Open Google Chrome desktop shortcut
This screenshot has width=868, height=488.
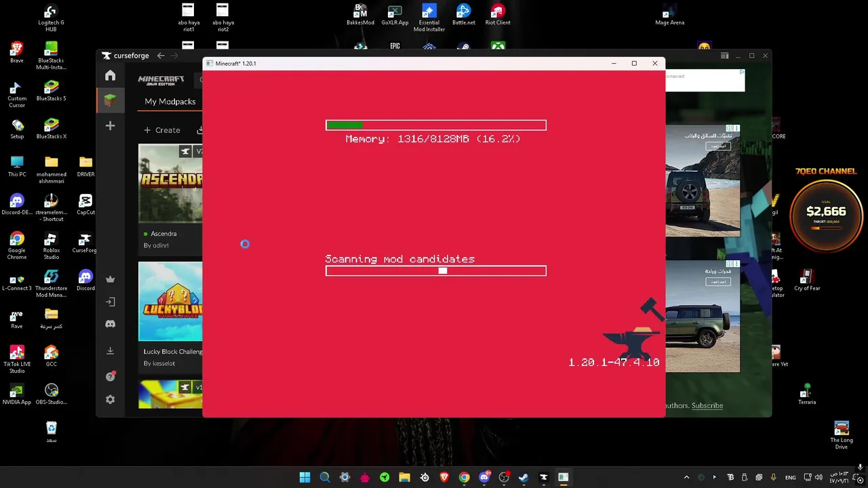(17, 245)
